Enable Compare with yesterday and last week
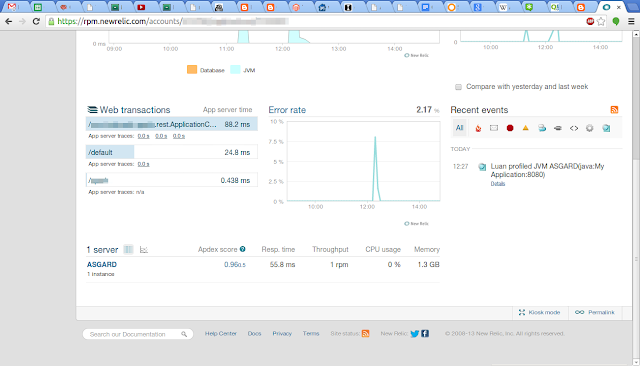Viewport: 640px width, 366px height. [458, 87]
